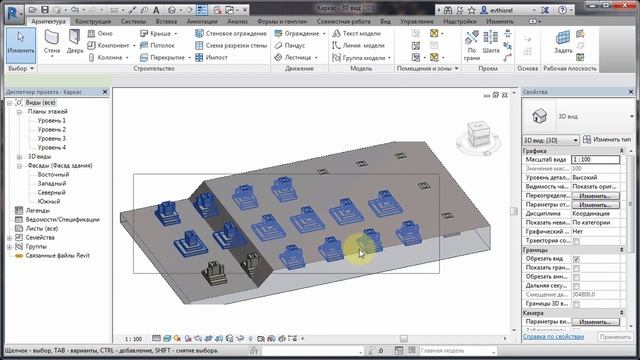Expand Помещения и зоны panel dropdown

click(x=427, y=69)
